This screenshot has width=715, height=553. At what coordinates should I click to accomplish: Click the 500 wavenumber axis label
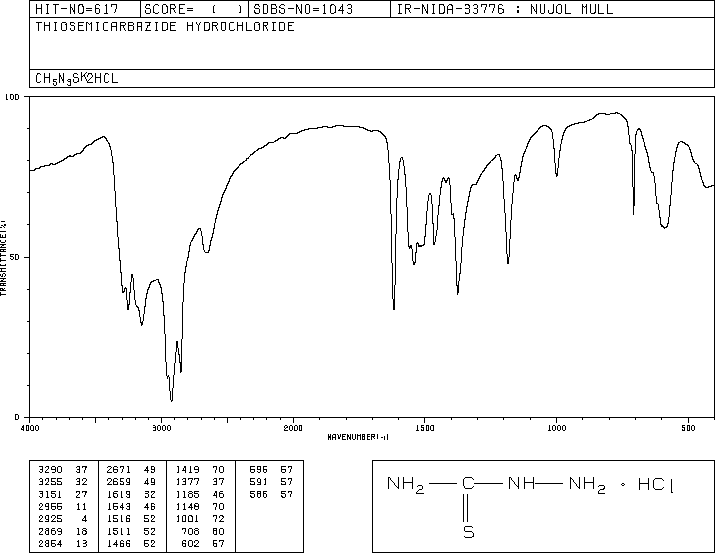pos(688,428)
